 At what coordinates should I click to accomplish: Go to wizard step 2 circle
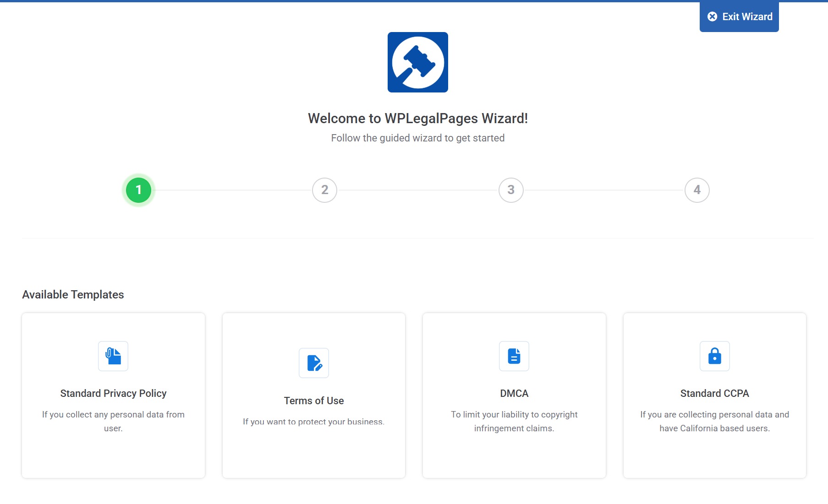pos(324,190)
